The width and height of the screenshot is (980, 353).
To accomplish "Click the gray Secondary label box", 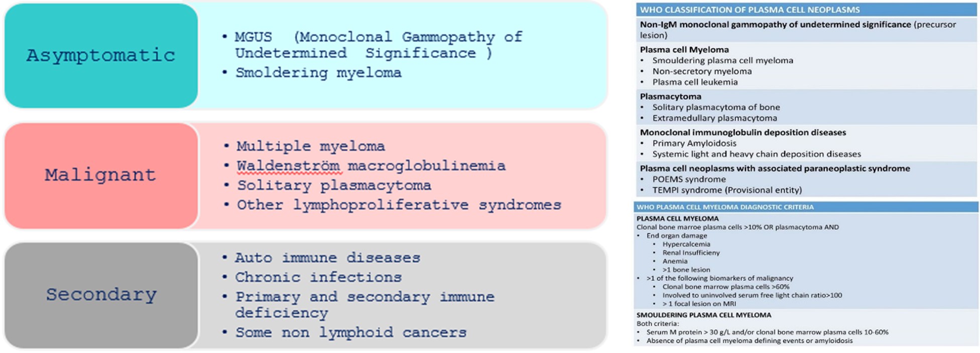I will [101, 295].
